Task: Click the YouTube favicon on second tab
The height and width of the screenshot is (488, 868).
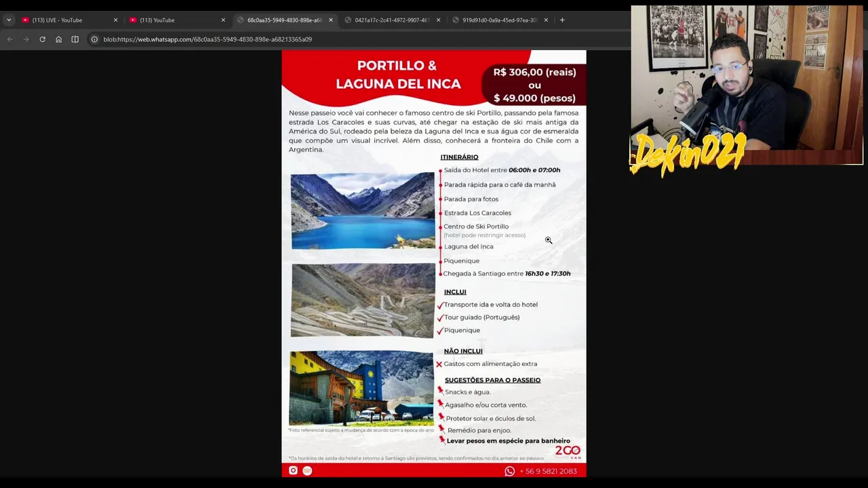Action: click(x=133, y=20)
